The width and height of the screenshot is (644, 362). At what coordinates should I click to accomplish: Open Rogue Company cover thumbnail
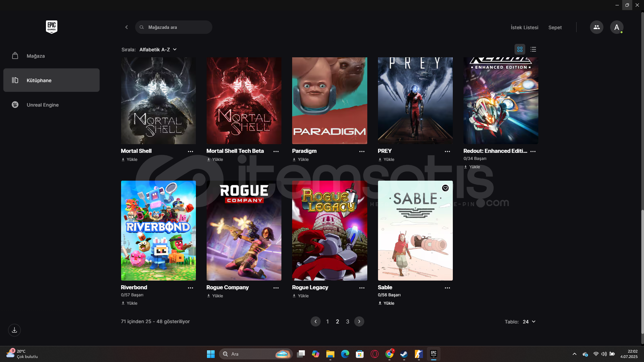click(x=244, y=231)
